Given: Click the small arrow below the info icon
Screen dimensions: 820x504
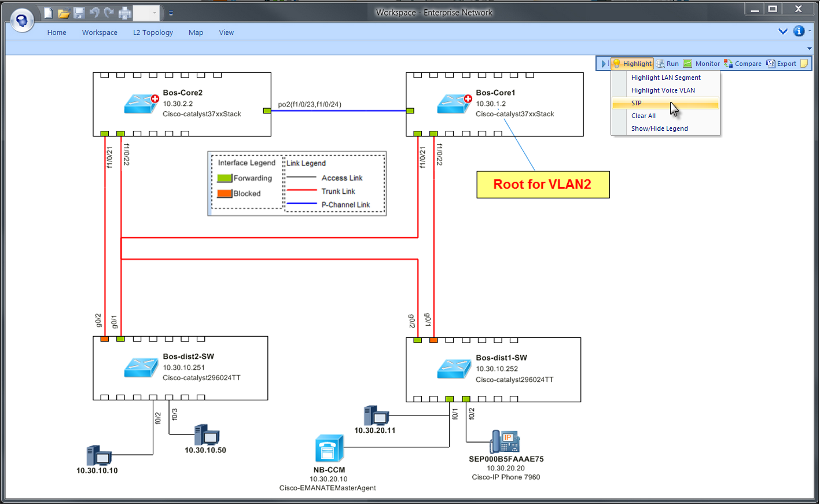Looking at the screenshot, I should click(x=810, y=49).
